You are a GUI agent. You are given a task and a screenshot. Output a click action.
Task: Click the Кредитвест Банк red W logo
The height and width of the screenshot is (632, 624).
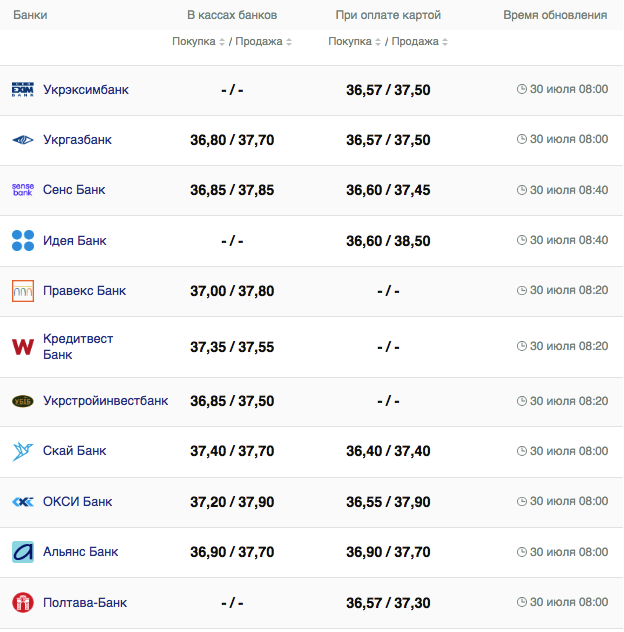[23, 346]
